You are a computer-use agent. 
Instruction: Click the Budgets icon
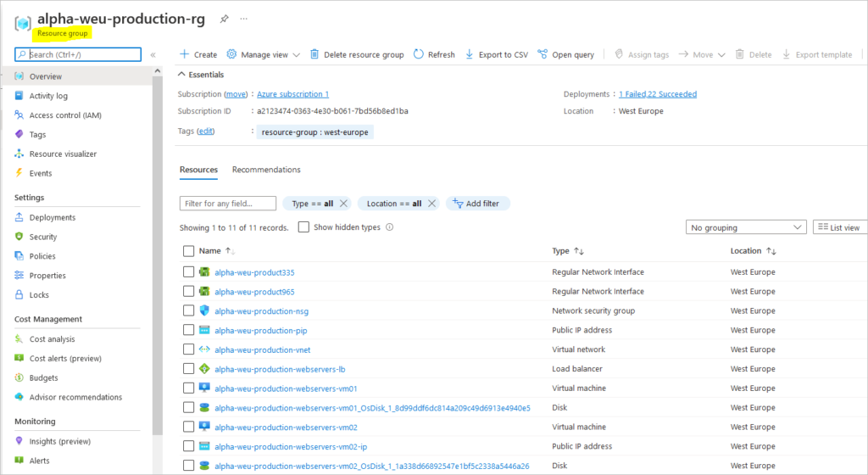click(19, 377)
